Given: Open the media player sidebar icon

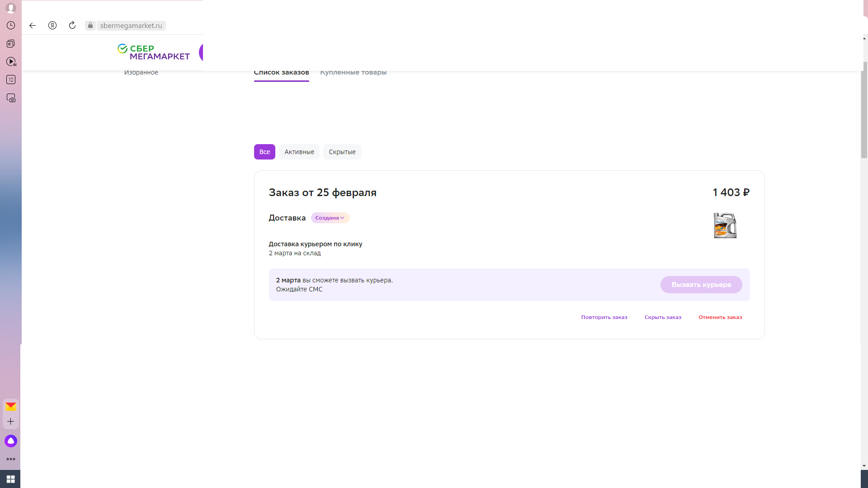Looking at the screenshot, I should pos(11,62).
